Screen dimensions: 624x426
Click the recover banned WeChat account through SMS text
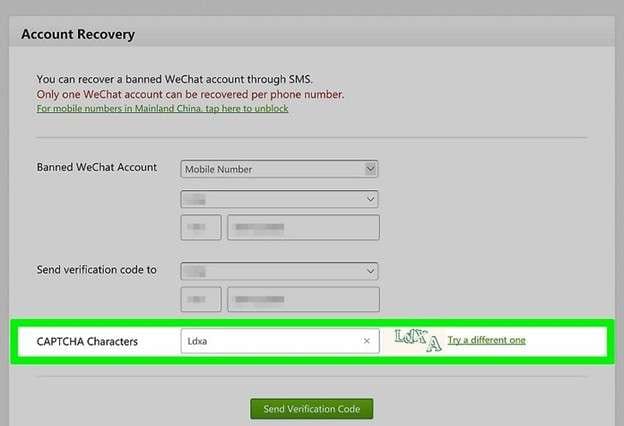(174, 79)
